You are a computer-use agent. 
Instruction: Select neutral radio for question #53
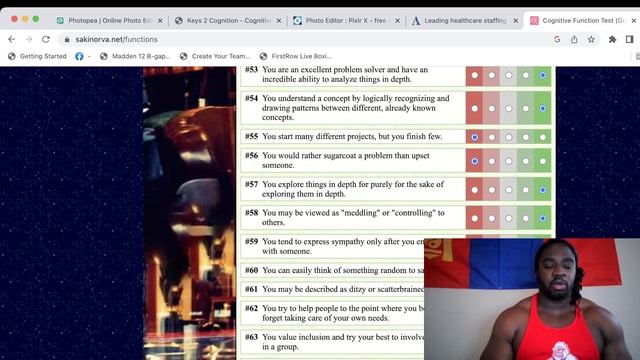(x=509, y=76)
